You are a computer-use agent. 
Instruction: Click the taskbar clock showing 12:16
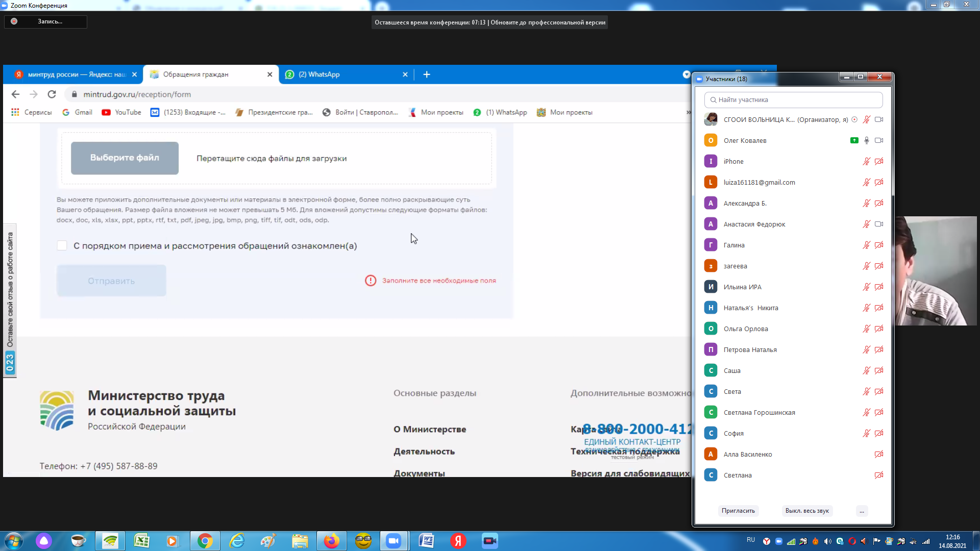952,541
